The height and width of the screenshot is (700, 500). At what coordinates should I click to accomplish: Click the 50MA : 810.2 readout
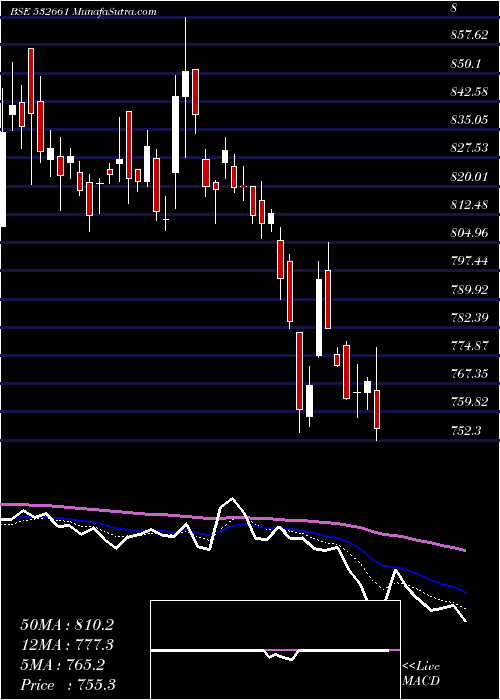pyautogui.click(x=66, y=625)
